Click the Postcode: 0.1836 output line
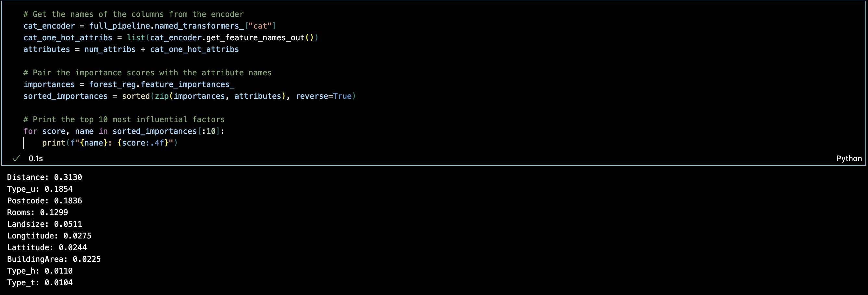This screenshot has height=295, width=868. click(44, 201)
